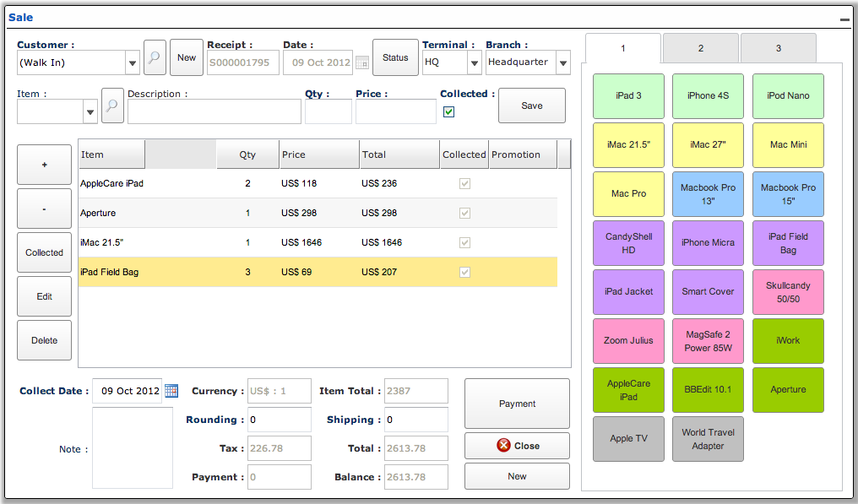The width and height of the screenshot is (858, 504).
Task: Minimize the Sale panel
Action: (x=844, y=19)
